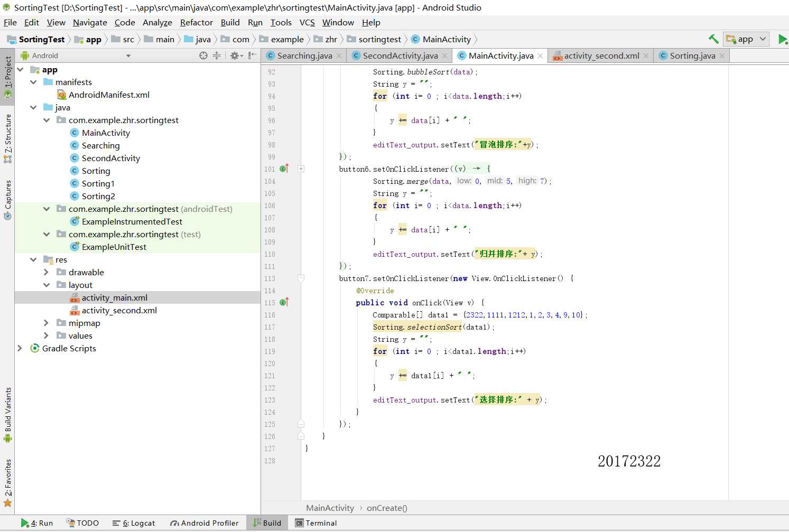Toggle the Build Variants tool window

(7, 415)
